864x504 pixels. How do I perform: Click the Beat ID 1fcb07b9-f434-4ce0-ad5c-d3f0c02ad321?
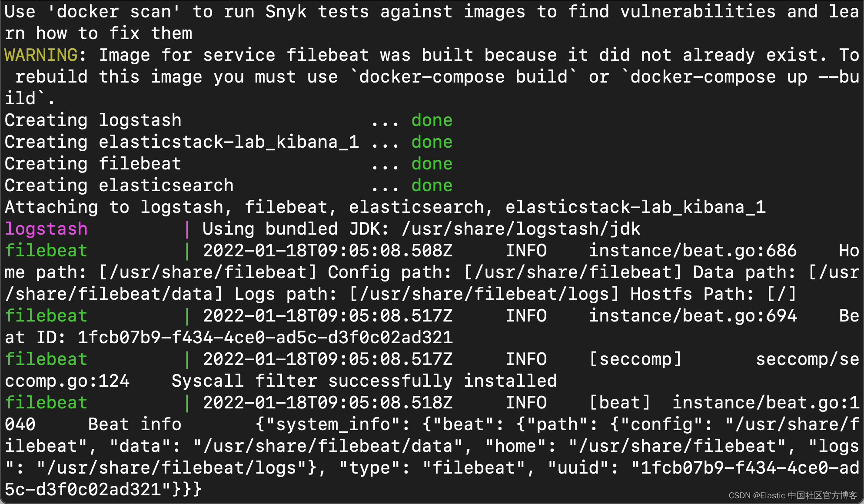[x=265, y=338]
